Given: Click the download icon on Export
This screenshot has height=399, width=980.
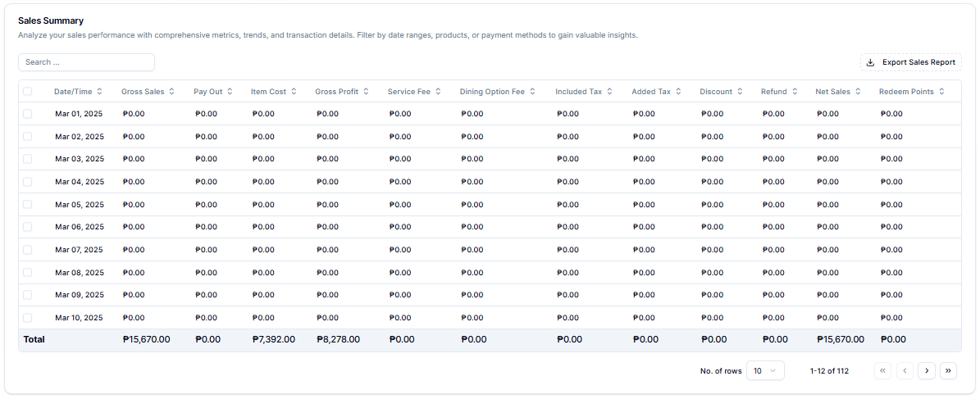Looking at the screenshot, I should coord(870,62).
